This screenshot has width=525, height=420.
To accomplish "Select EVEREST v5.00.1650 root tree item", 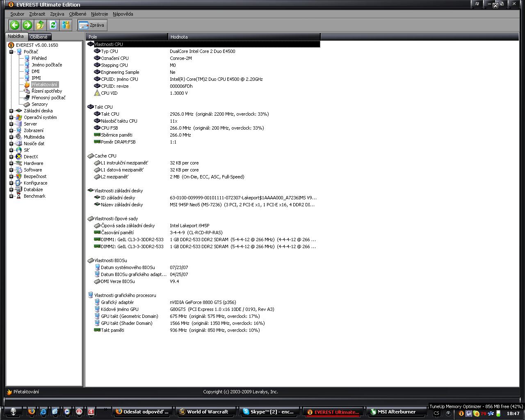I will pos(37,45).
